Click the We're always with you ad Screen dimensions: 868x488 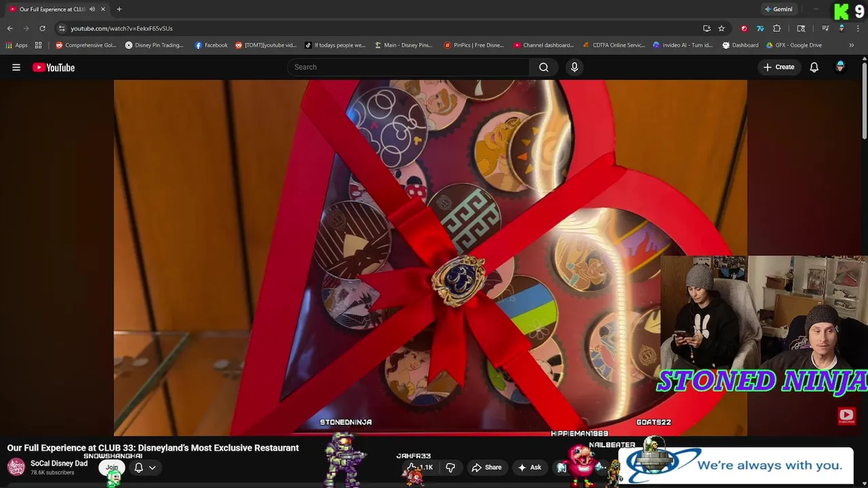coord(736,466)
